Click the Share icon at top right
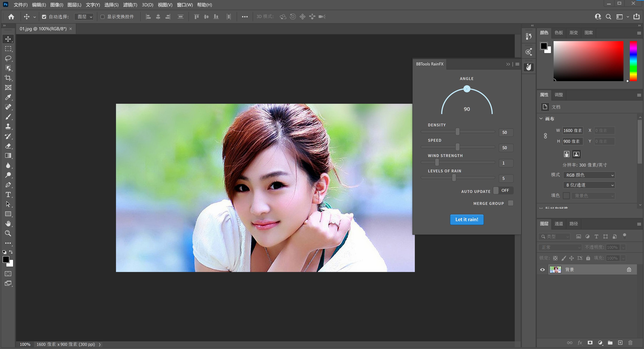The height and width of the screenshot is (349, 644). (x=636, y=16)
